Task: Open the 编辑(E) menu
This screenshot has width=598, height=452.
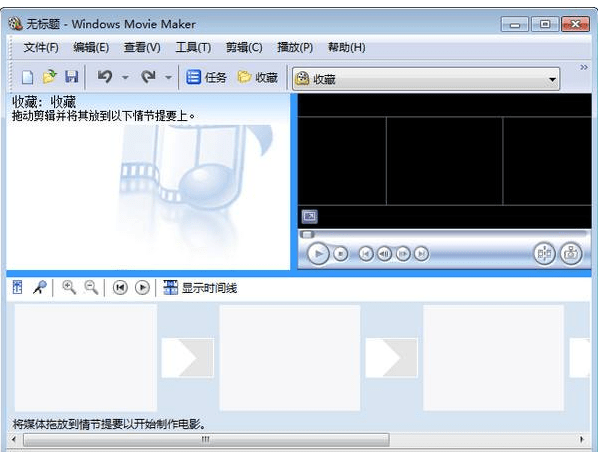Action: 91,47
